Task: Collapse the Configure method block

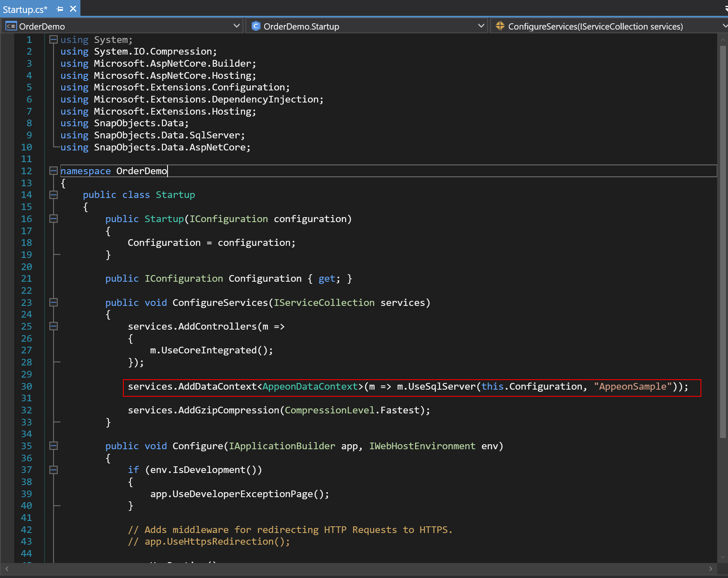Action: click(53, 446)
